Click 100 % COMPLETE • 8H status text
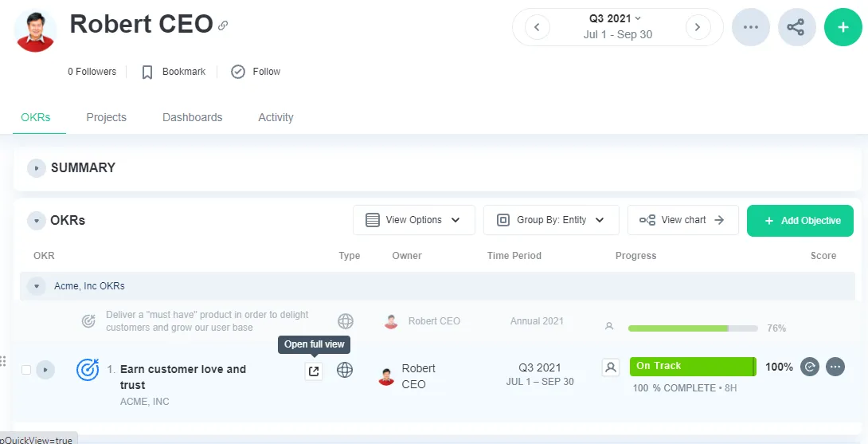Viewport: 868px width, 444px height. pyautogui.click(x=685, y=388)
